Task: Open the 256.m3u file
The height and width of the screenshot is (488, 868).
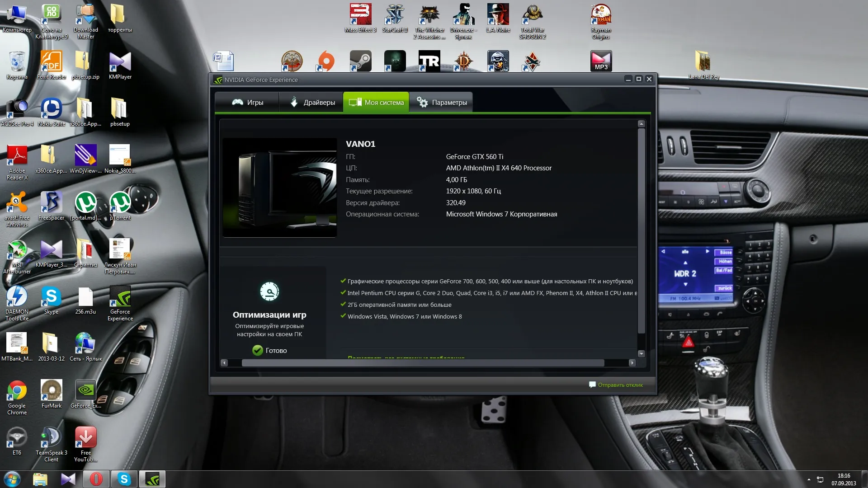Action: [85, 300]
